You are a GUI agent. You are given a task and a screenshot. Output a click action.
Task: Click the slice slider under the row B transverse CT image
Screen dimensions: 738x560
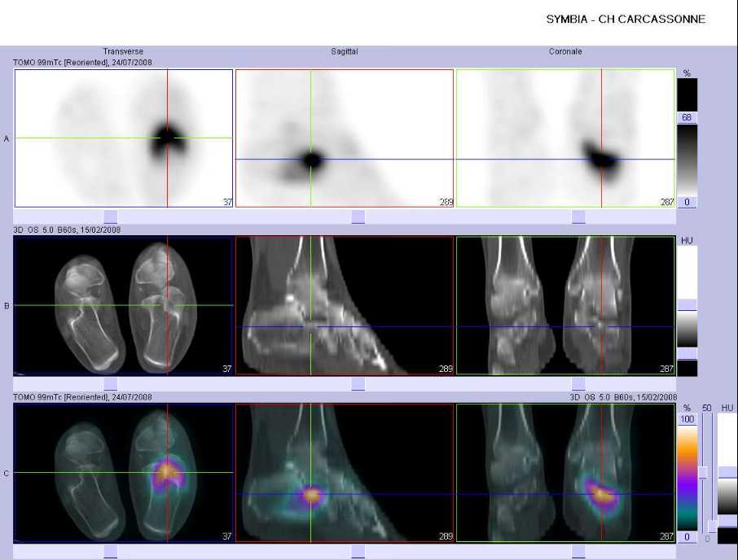point(111,383)
